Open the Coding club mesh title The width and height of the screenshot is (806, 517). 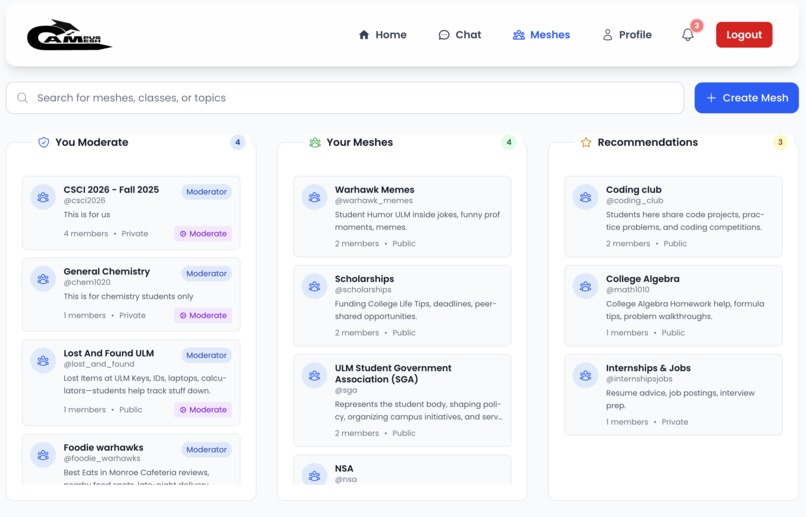click(x=633, y=190)
